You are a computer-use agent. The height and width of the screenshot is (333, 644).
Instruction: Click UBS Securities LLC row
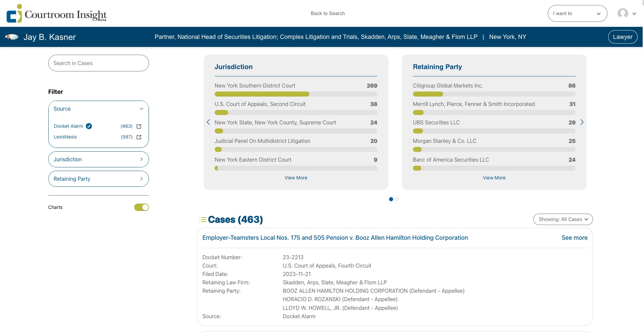coord(494,126)
